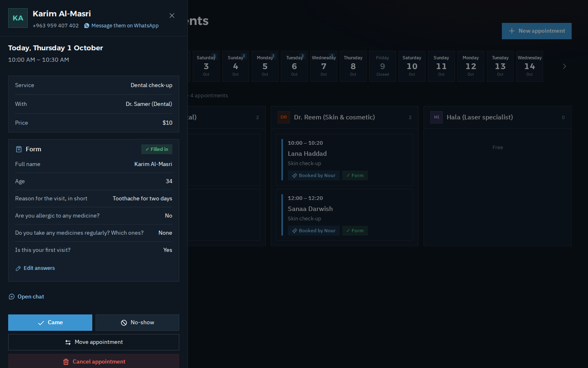588x368 pixels.
Task: Click Edit answers on the form
Action: 35,268
